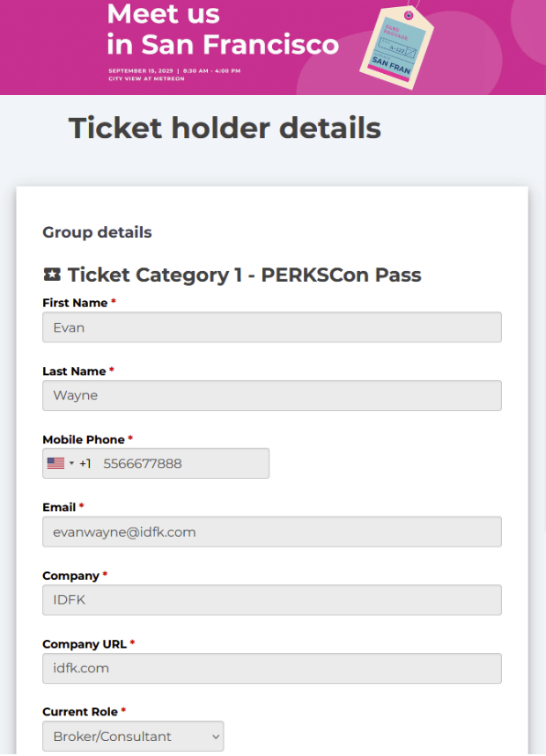Click the Mobile Phone label
The image size is (546, 756).
click(x=84, y=440)
